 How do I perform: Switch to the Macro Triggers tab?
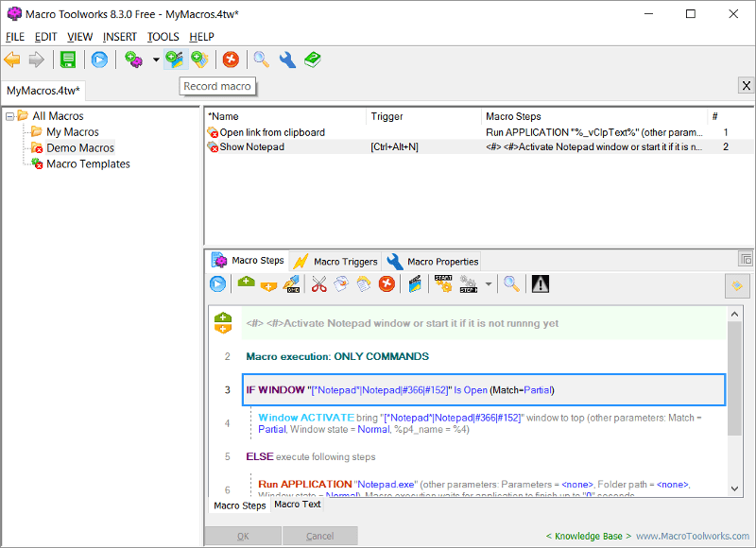(x=335, y=261)
